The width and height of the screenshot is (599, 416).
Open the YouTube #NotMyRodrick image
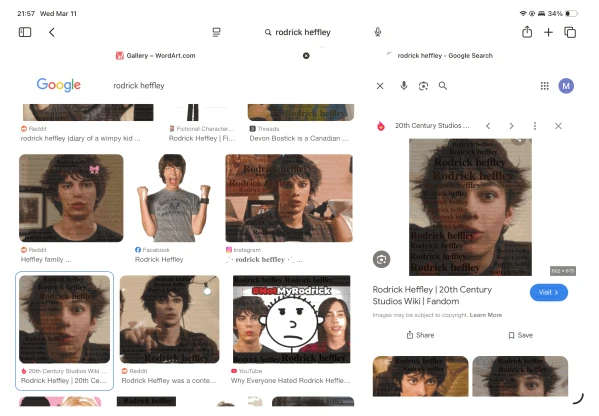coord(291,319)
